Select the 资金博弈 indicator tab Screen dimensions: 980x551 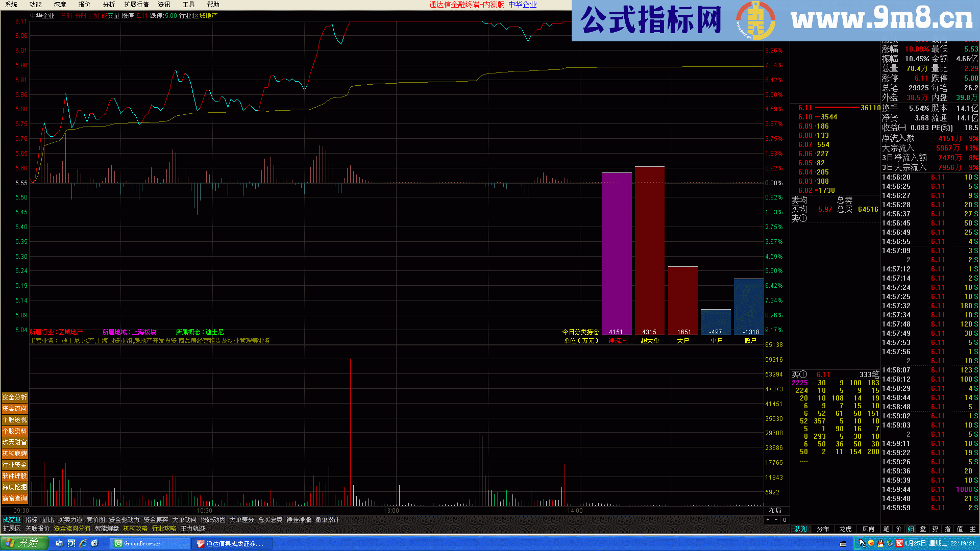coord(156,520)
